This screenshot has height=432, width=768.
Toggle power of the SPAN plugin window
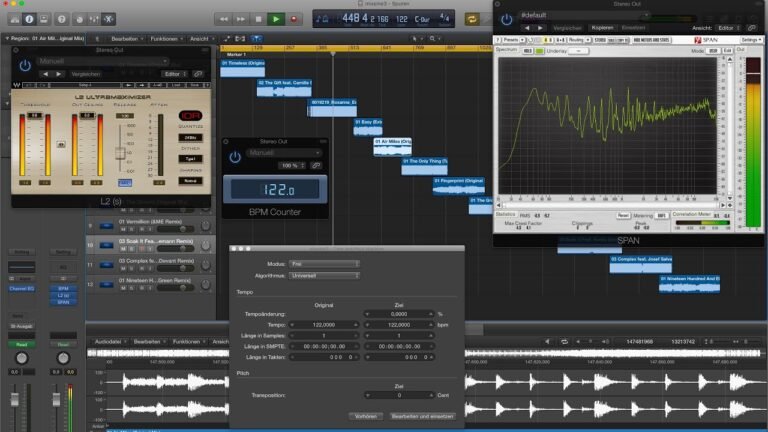(x=506, y=20)
